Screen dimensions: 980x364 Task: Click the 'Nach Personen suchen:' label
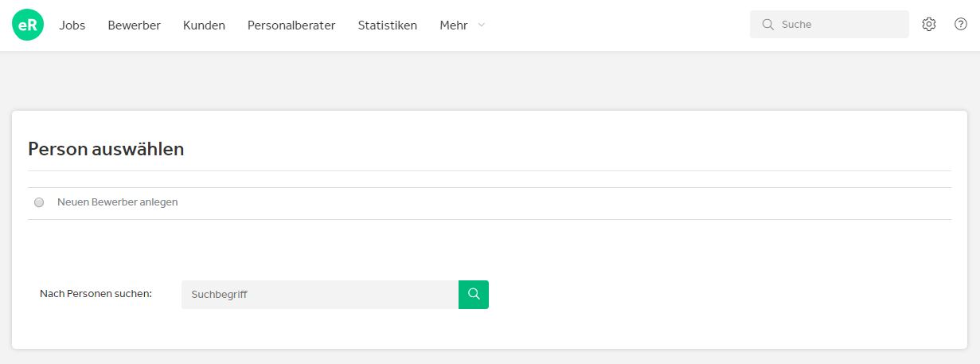(x=96, y=294)
